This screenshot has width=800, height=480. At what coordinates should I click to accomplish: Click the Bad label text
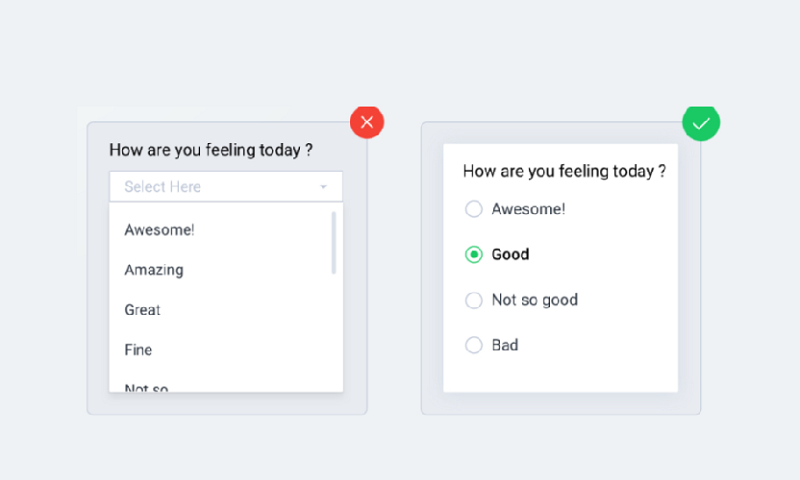coord(505,345)
